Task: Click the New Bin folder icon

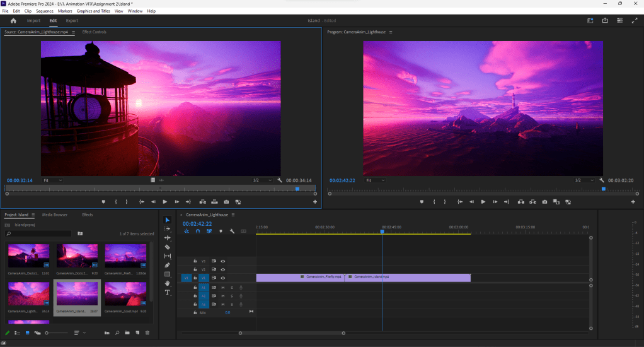Action: point(127,332)
